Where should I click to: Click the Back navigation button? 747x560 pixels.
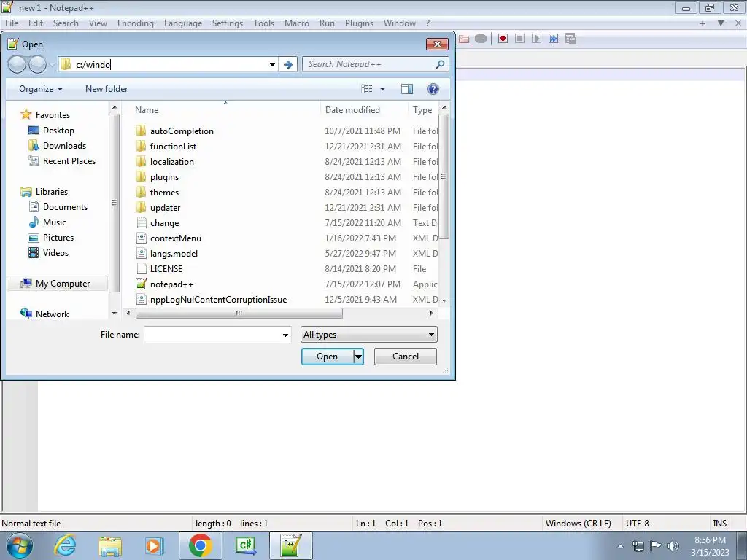coord(18,64)
